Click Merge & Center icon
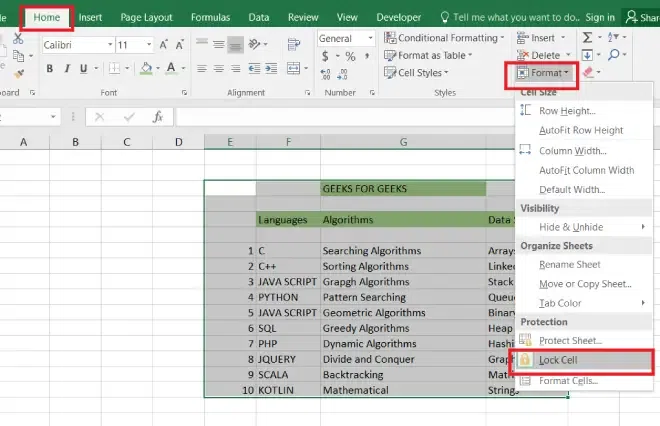The width and height of the screenshot is (660, 426). 293,68
